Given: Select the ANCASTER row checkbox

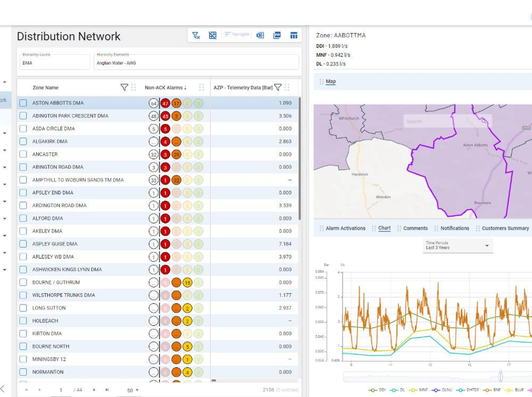Looking at the screenshot, I should [x=23, y=154].
